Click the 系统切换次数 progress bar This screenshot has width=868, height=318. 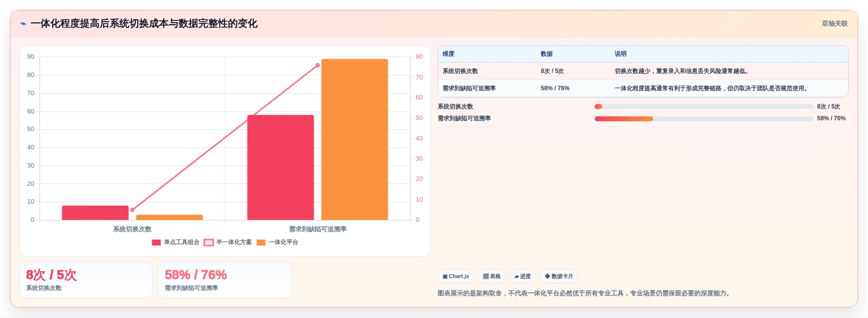point(704,106)
